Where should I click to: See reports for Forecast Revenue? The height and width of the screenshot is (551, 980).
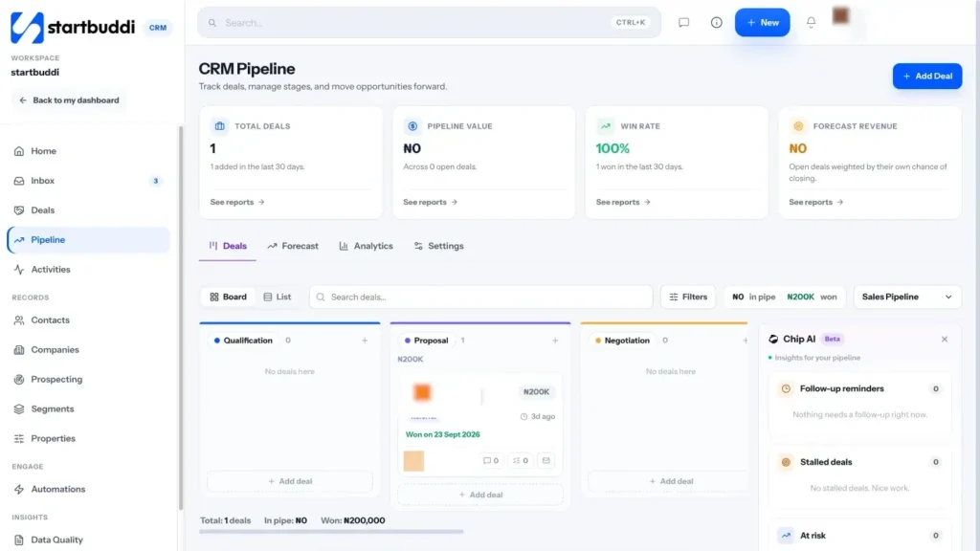pyautogui.click(x=815, y=203)
